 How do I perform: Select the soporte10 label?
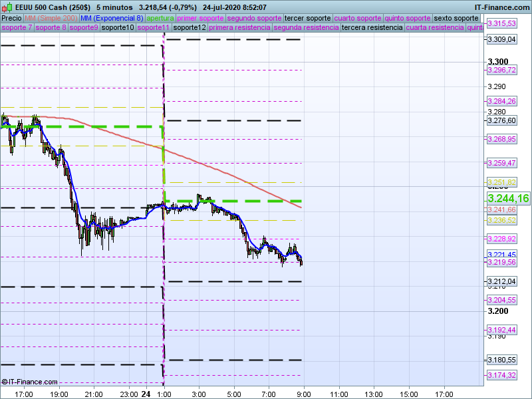(118, 27)
